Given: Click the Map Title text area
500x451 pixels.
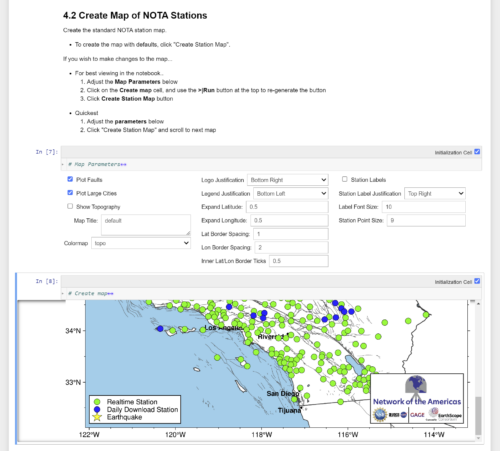Looking at the screenshot, I should coord(146,225).
